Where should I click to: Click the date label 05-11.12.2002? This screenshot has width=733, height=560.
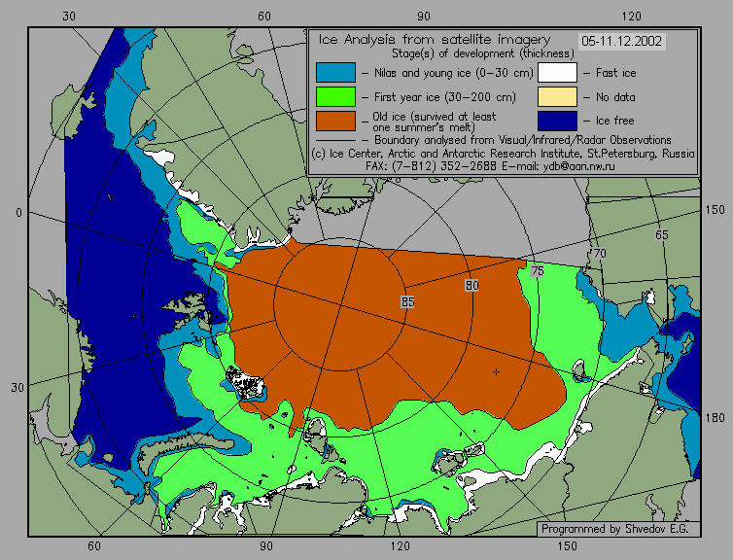coord(622,41)
